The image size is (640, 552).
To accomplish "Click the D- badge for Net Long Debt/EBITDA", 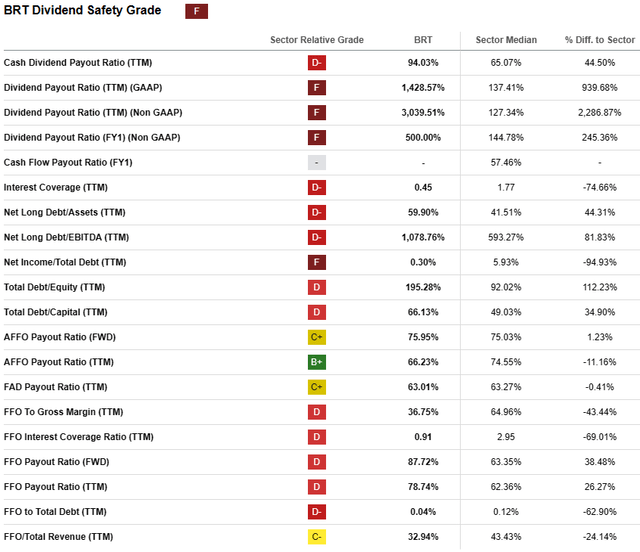I will click(x=317, y=237).
